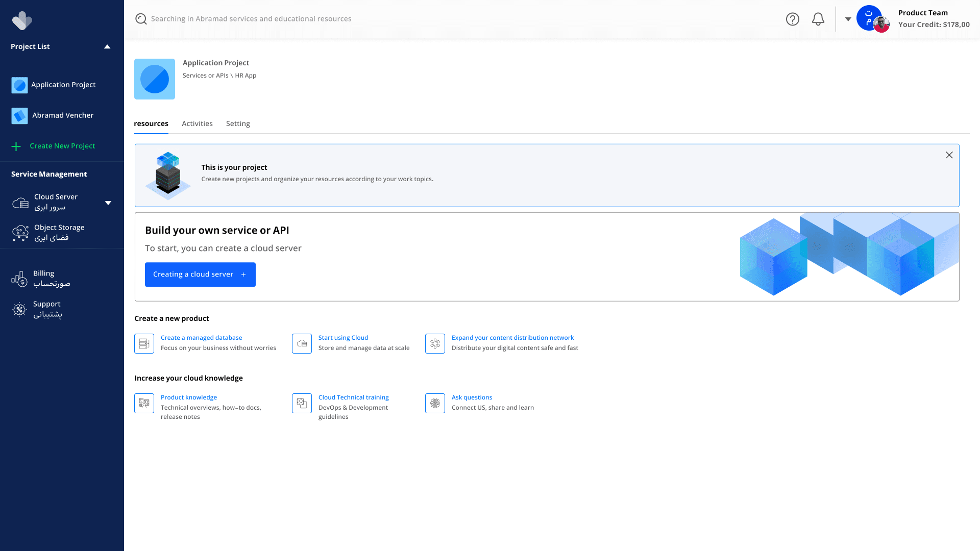This screenshot has width=980, height=551.
Task: Expand the Cloud Server submenu arrow
Action: [108, 203]
